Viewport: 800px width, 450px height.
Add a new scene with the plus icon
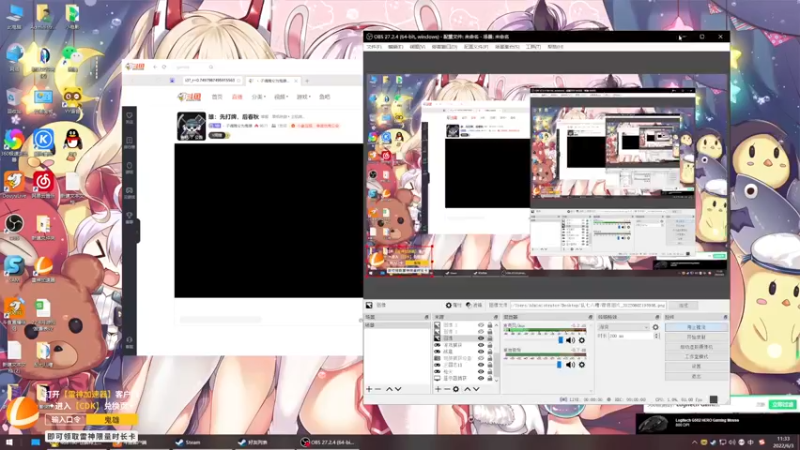[x=369, y=389]
